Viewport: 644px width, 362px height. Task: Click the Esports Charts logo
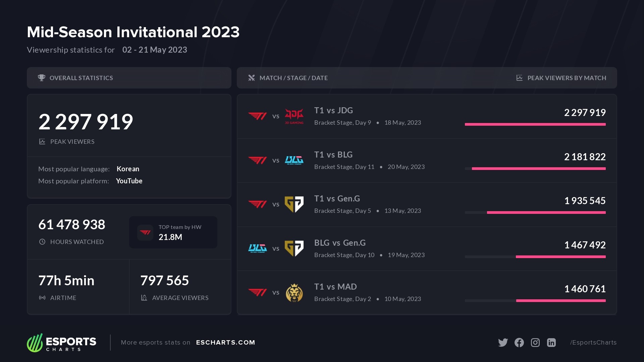(x=62, y=343)
